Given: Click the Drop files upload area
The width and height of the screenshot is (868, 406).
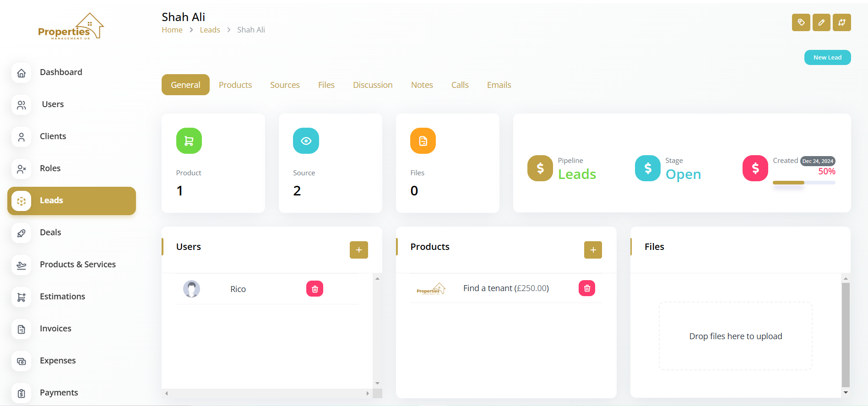Looking at the screenshot, I should pos(735,336).
